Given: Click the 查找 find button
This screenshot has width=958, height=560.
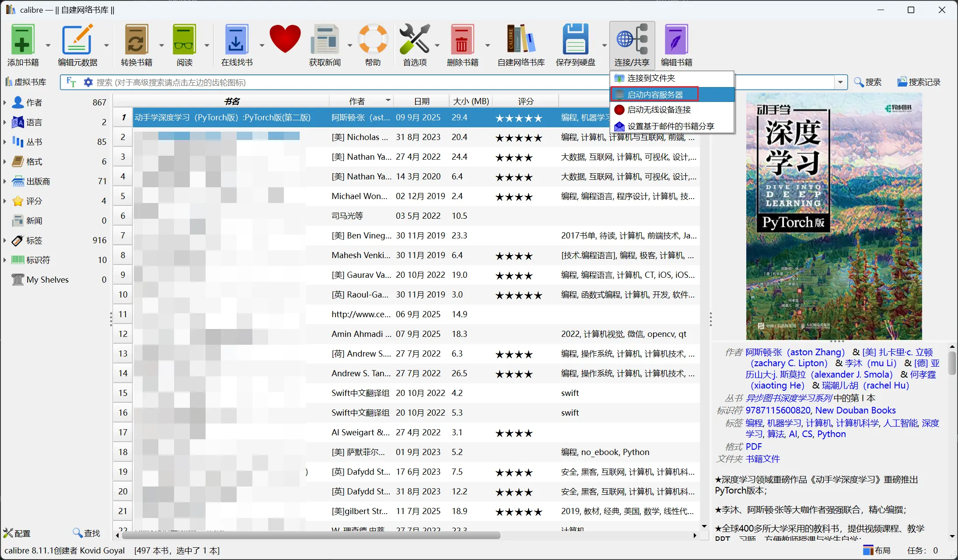Looking at the screenshot, I should coord(87,533).
